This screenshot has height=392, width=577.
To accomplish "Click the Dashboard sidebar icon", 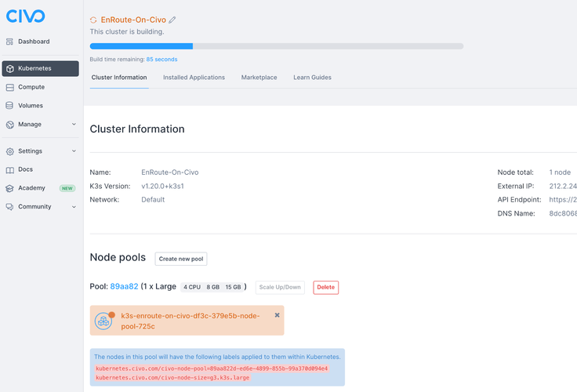I will (10, 42).
